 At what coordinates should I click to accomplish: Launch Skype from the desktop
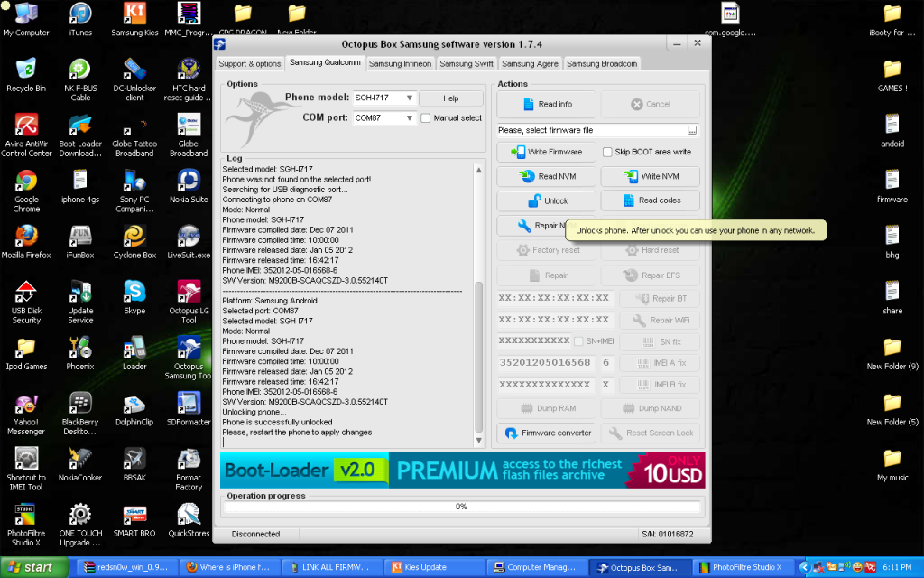pos(135,297)
